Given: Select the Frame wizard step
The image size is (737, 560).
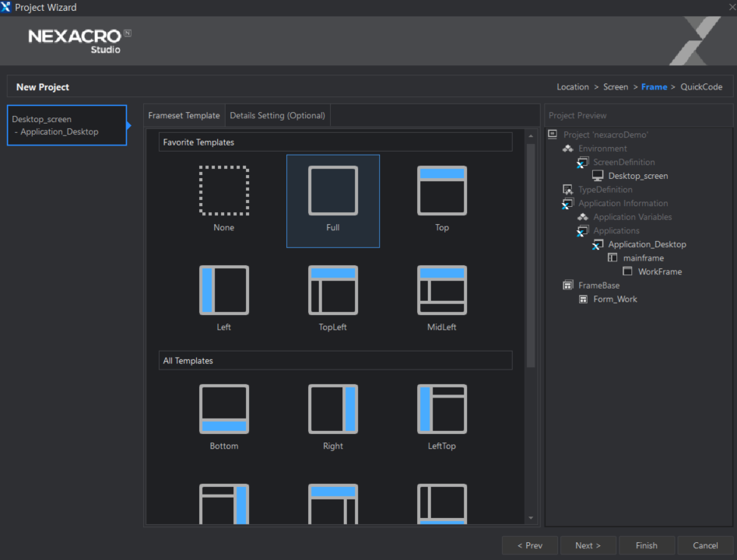Looking at the screenshot, I should pyautogui.click(x=654, y=87).
